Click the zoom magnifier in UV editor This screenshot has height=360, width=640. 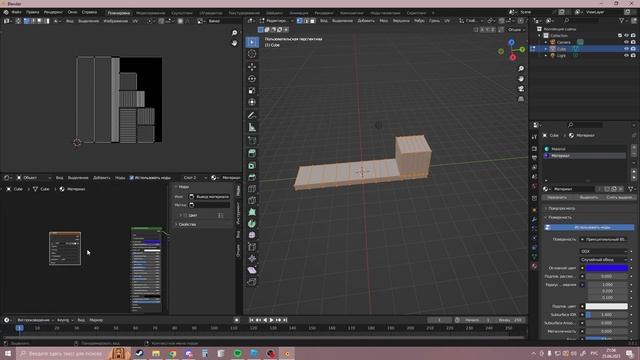tap(234, 33)
